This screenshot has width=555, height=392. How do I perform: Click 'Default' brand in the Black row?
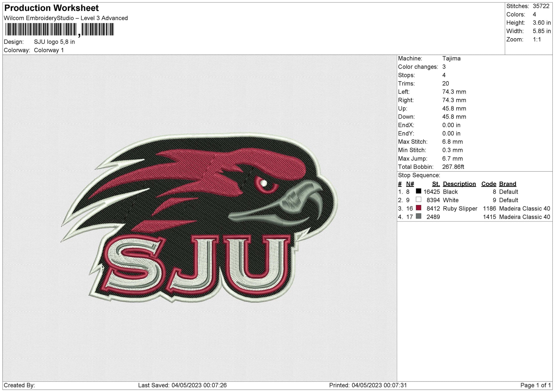[x=509, y=192]
